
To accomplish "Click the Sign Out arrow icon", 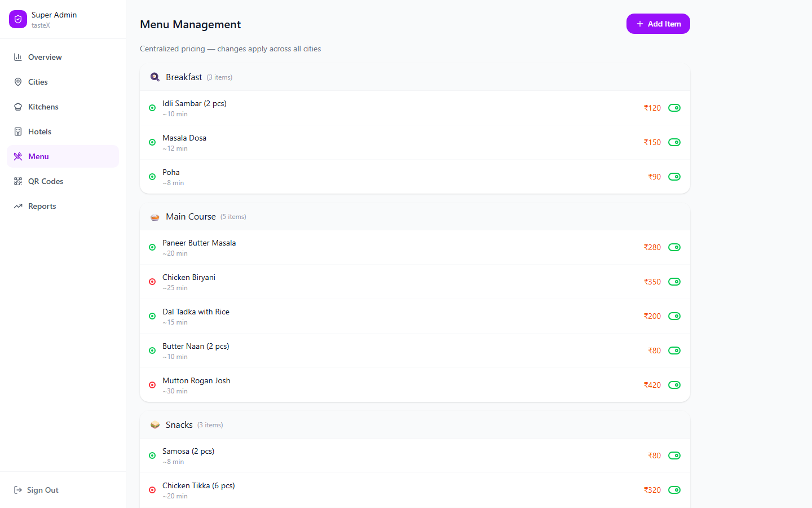I will [x=18, y=490].
